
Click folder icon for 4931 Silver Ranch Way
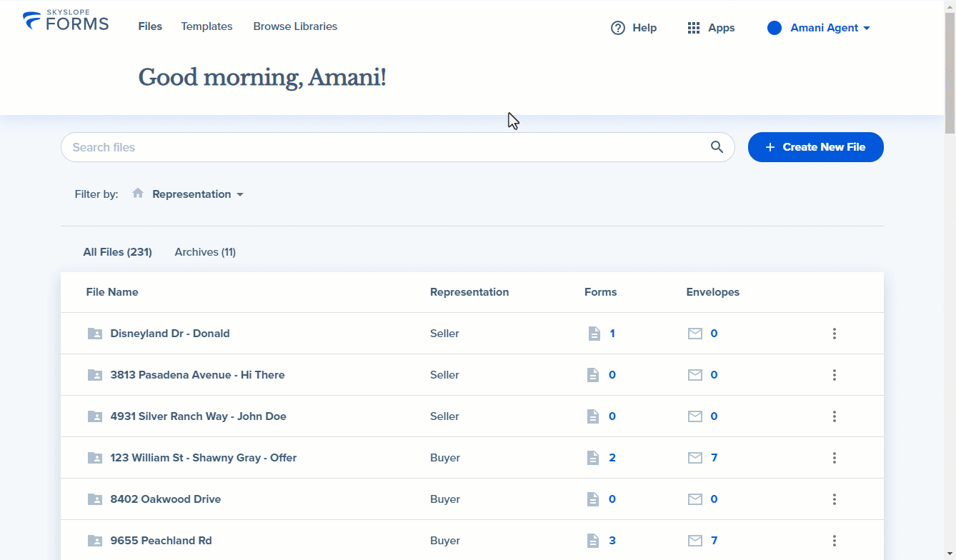95,416
